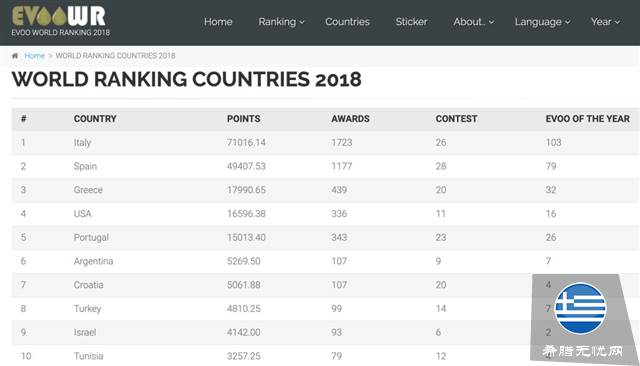Click the POINTS column header

click(243, 119)
